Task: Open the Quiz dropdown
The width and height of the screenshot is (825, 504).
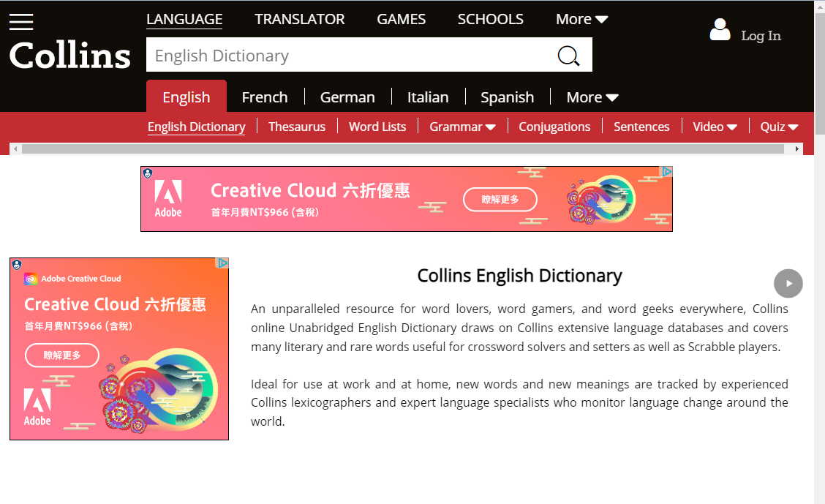Action: 779,127
